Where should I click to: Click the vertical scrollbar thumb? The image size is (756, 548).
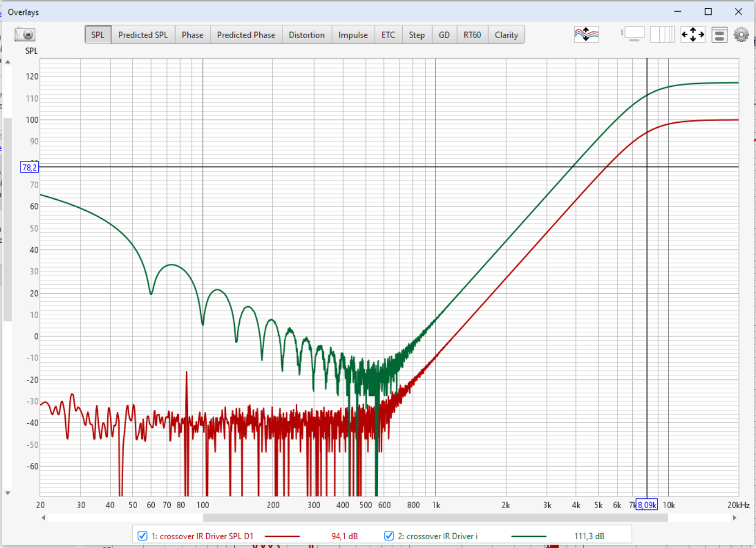[x=8, y=220]
